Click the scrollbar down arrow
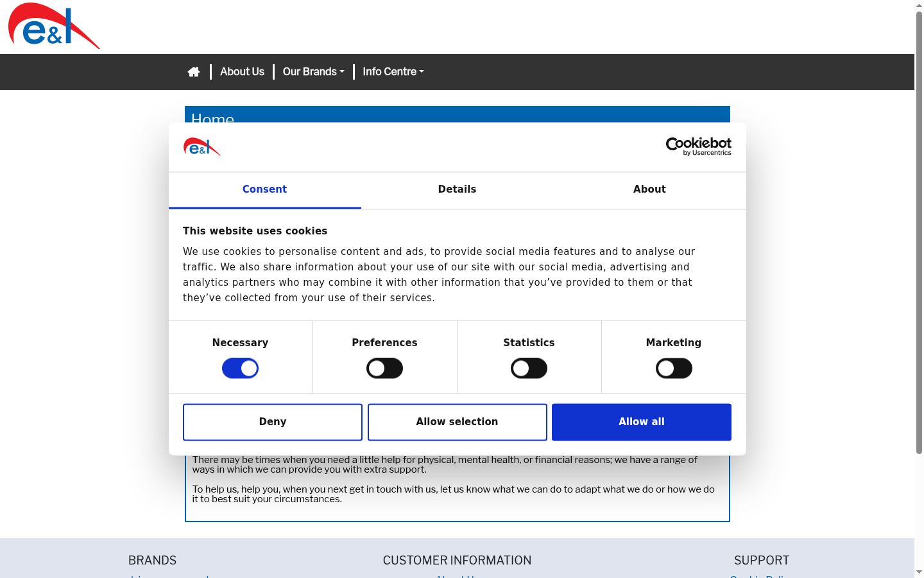924x578 pixels. pos(919,572)
